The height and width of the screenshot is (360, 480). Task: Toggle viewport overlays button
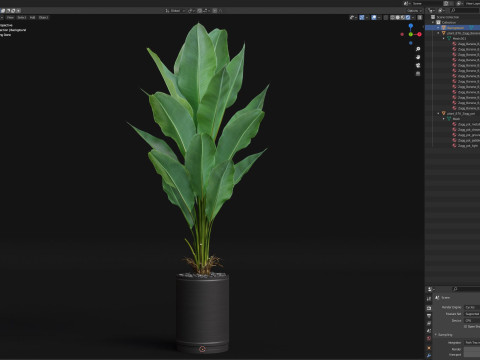tap(374, 17)
